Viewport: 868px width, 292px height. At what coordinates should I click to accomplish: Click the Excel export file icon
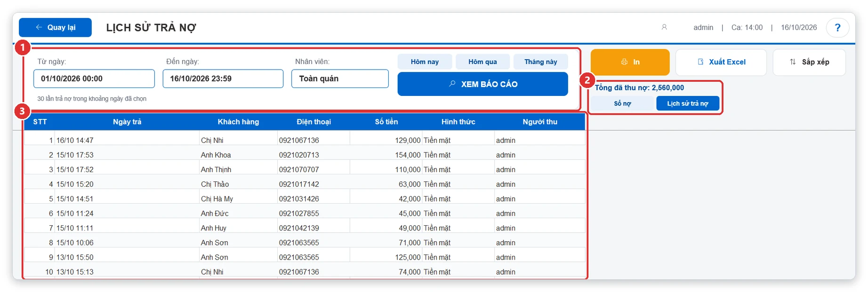click(x=700, y=62)
